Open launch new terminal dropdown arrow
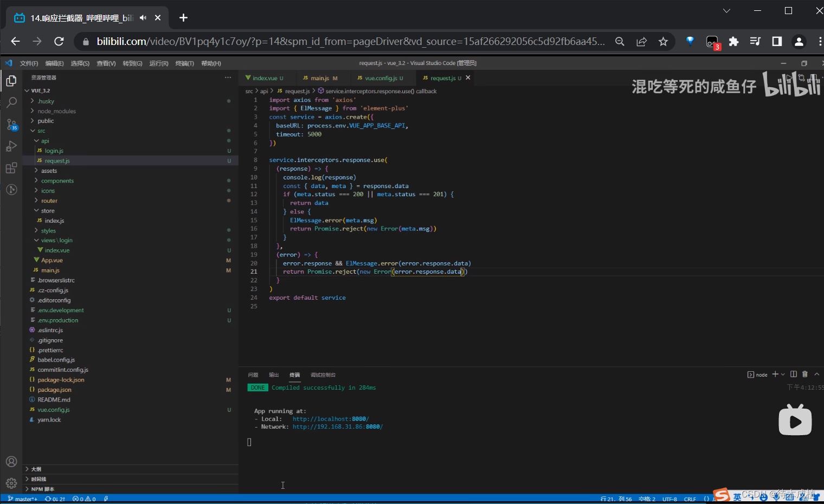 783,374
